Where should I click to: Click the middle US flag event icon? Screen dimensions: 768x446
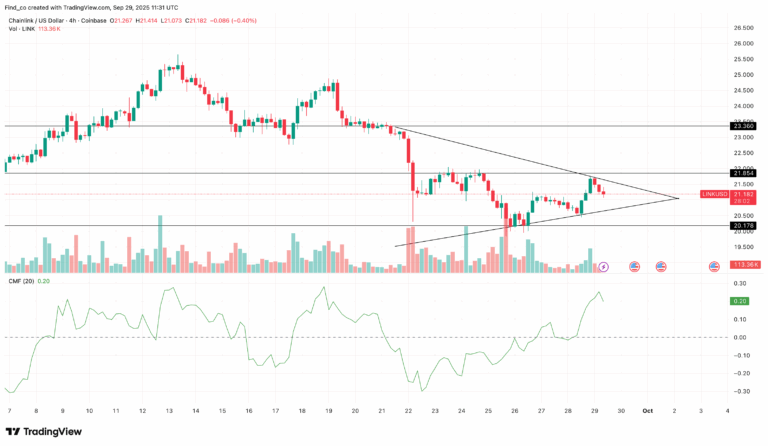pos(660,267)
